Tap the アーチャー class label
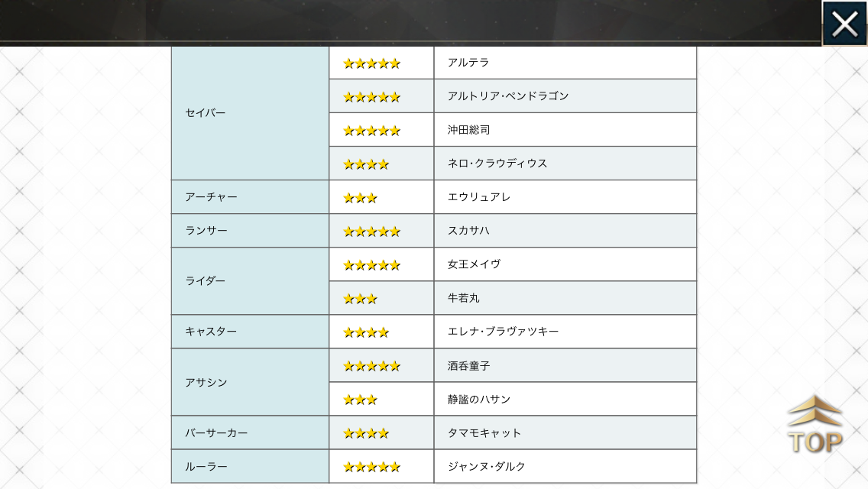This screenshot has height=489, width=868. click(211, 197)
